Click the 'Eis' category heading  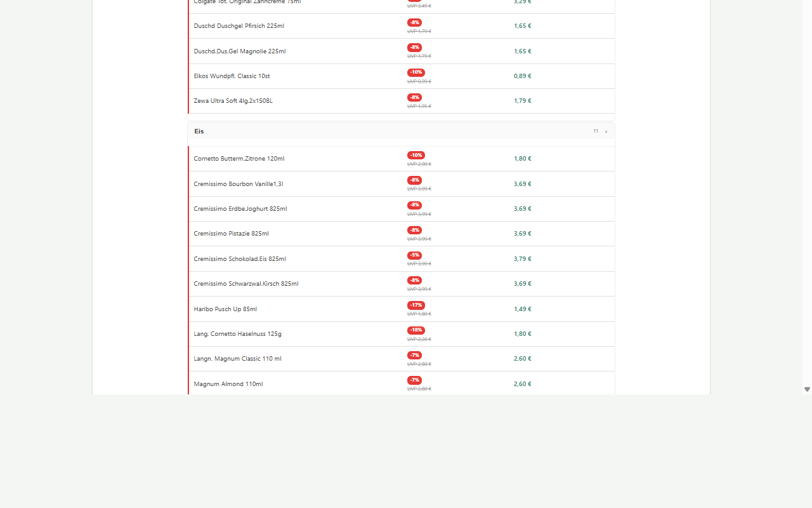[x=199, y=131]
